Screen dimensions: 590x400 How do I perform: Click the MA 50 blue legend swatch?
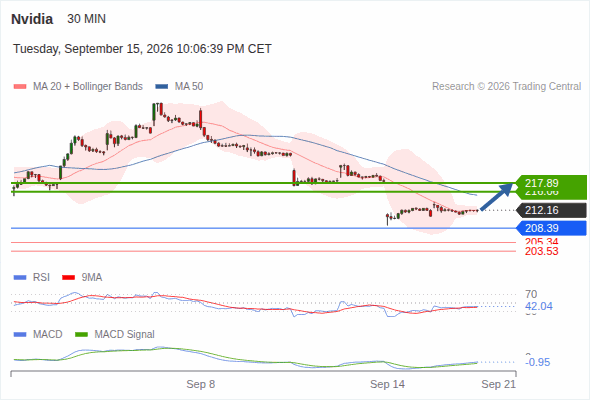[x=162, y=87]
